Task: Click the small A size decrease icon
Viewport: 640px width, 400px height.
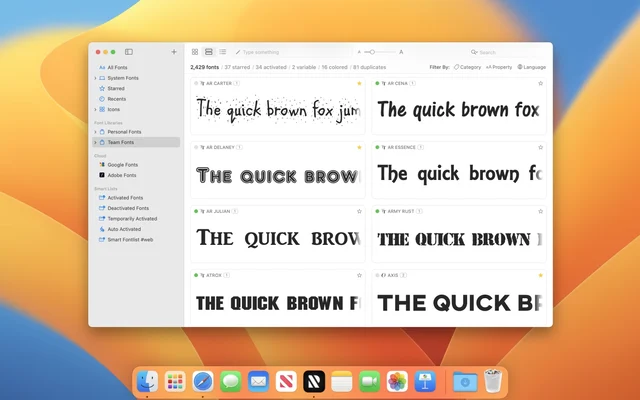Action: pos(359,52)
